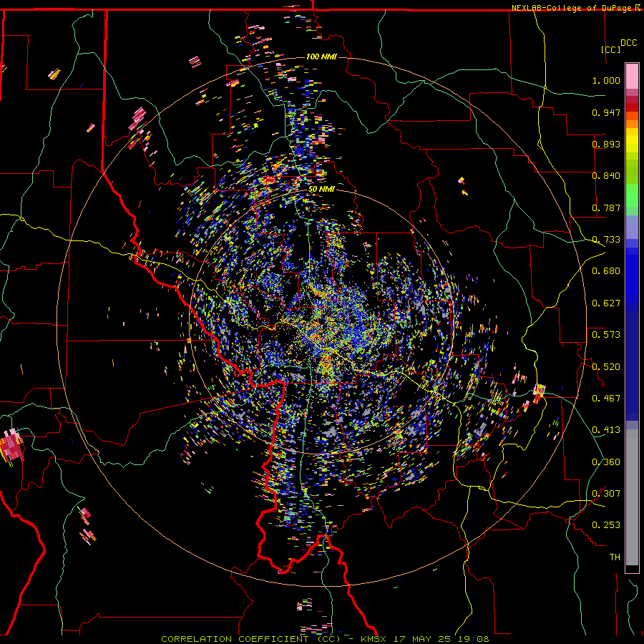Click the 0.467 scale value
Viewport: 644px width, 644px height.
click(606, 399)
